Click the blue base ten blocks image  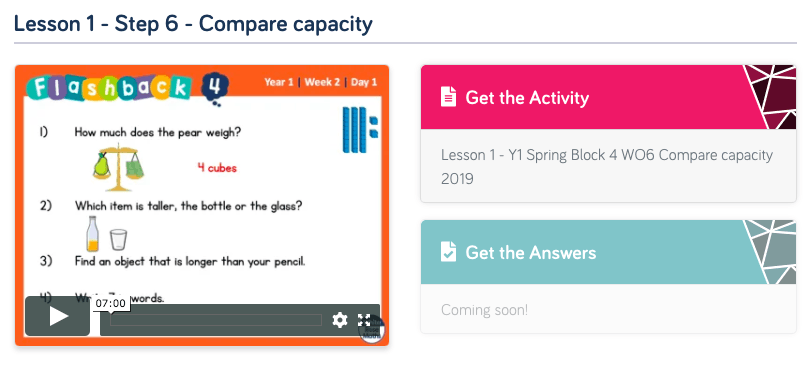coord(360,130)
